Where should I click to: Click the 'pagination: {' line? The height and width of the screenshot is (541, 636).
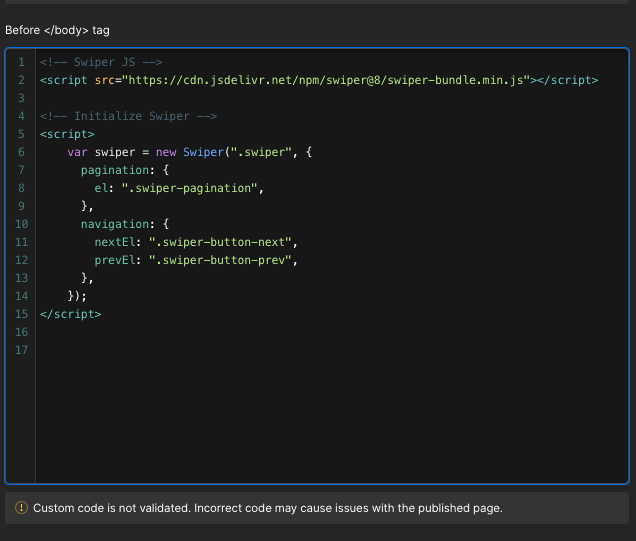point(125,170)
